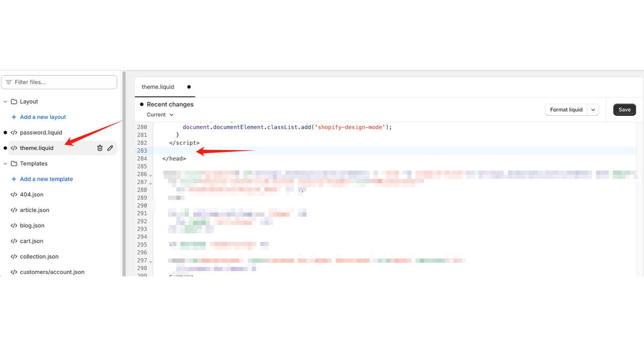Click the file sidebar vertical scrollbar

point(124,173)
